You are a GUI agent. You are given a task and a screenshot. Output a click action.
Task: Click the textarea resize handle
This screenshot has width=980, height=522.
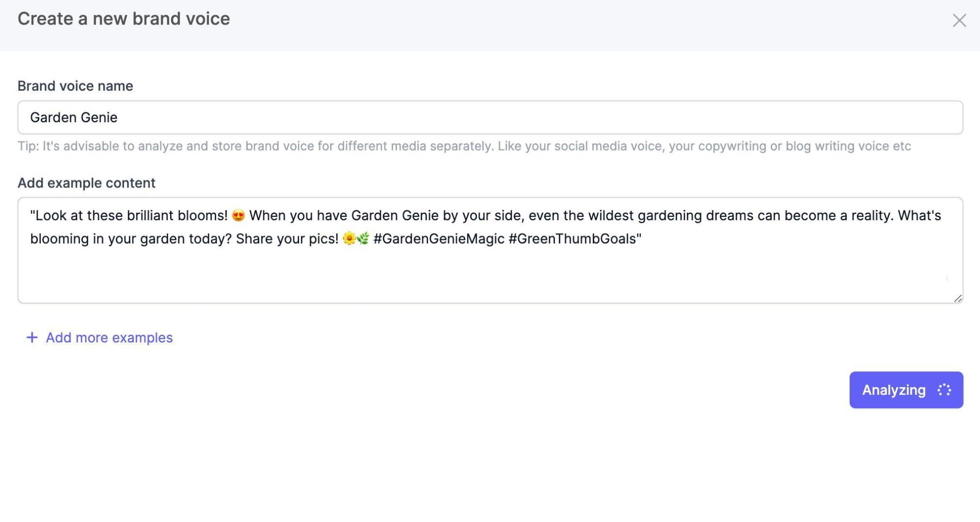coord(957,298)
